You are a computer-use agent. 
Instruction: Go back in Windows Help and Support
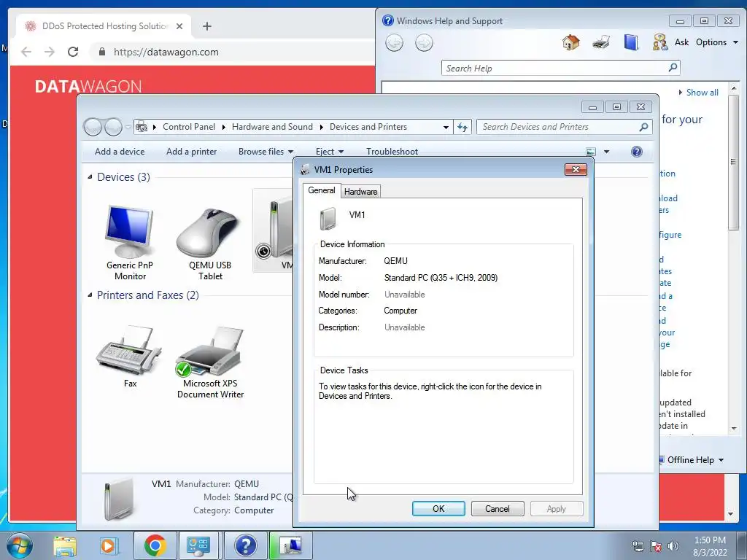click(x=394, y=43)
